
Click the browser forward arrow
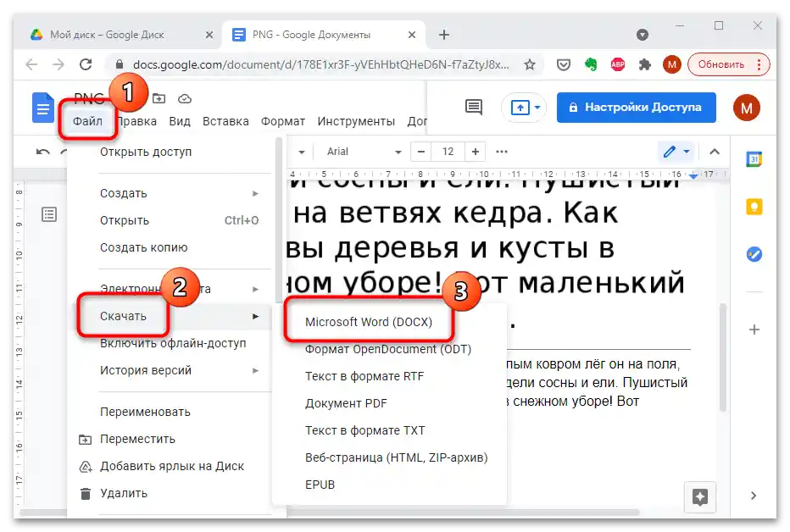(58, 64)
